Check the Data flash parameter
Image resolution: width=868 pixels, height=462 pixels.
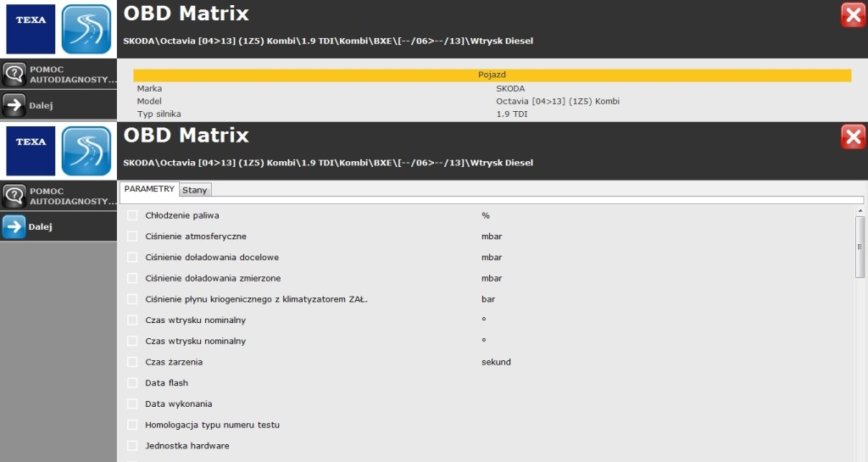click(x=132, y=383)
